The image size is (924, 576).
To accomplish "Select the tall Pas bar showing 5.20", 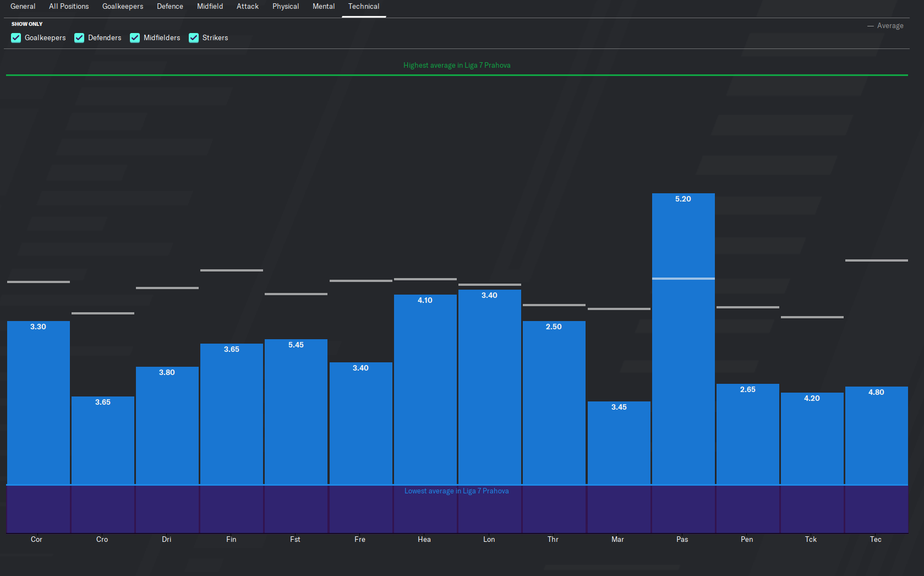I will 684,339.
